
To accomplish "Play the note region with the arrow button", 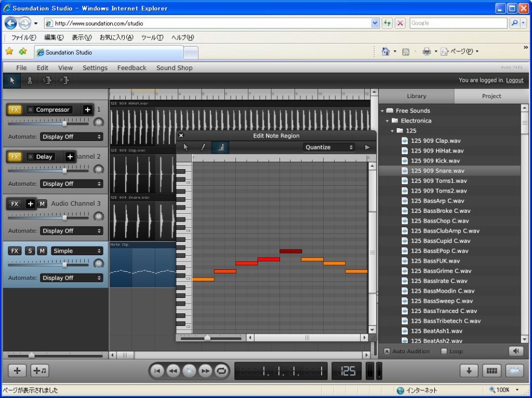I will point(367,147).
